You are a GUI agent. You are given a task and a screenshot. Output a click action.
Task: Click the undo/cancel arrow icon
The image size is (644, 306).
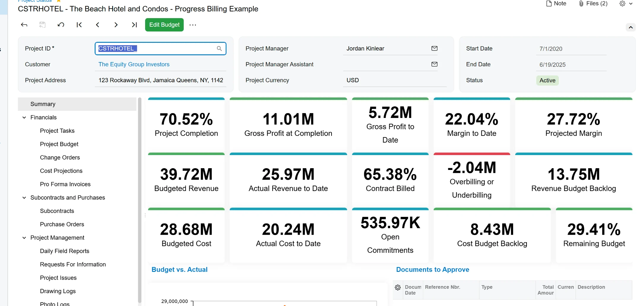[x=61, y=25]
